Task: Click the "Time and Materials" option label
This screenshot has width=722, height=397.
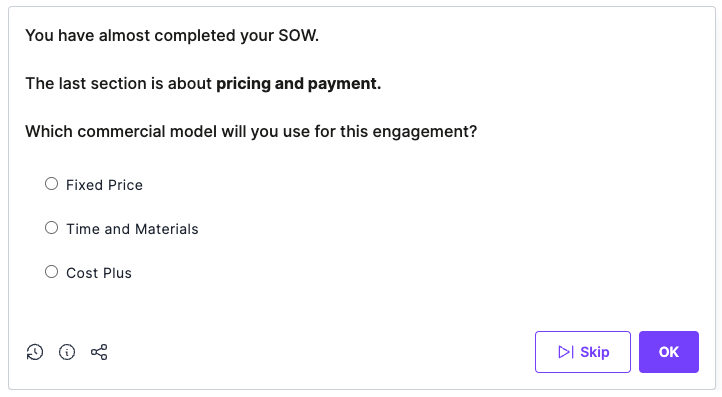Action: pyautogui.click(x=132, y=229)
